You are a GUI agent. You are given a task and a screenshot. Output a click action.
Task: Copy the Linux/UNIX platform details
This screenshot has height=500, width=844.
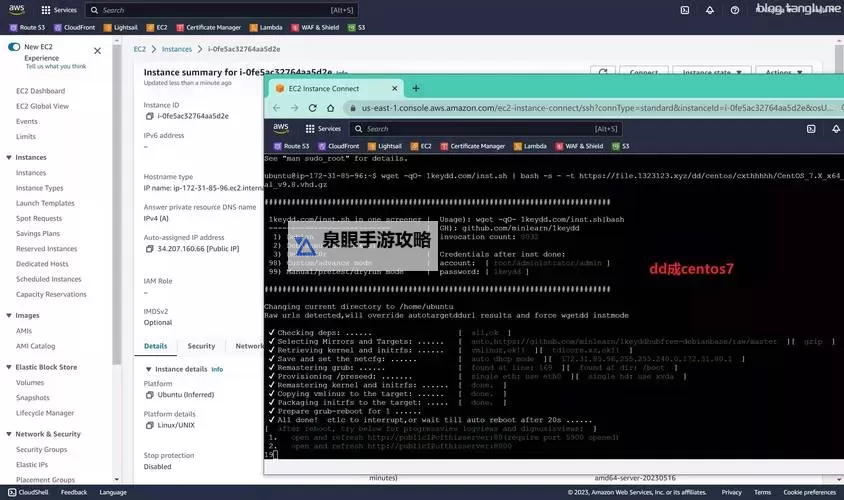tap(150, 425)
